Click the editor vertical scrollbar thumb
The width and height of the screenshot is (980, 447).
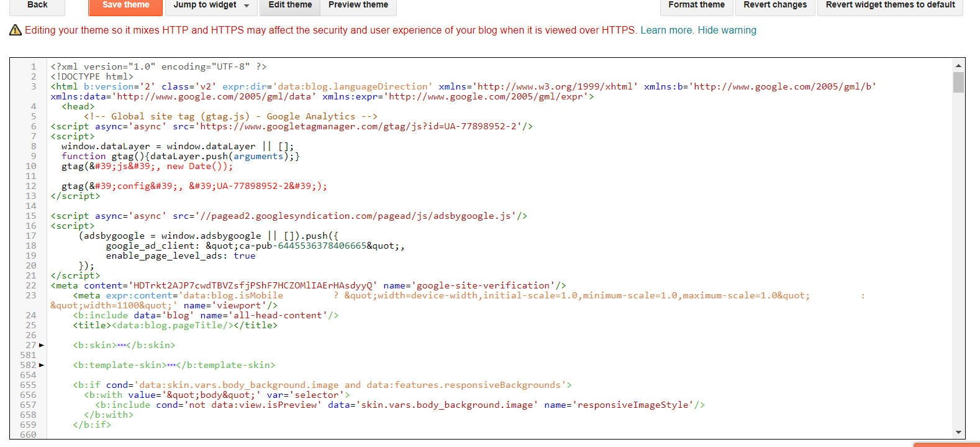(958, 82)
